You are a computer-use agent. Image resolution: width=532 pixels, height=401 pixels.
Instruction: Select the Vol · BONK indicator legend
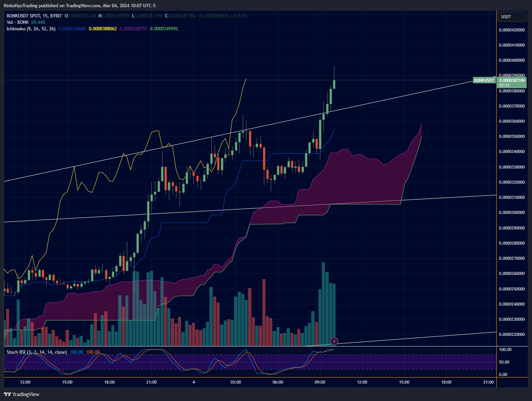(17, 22)
